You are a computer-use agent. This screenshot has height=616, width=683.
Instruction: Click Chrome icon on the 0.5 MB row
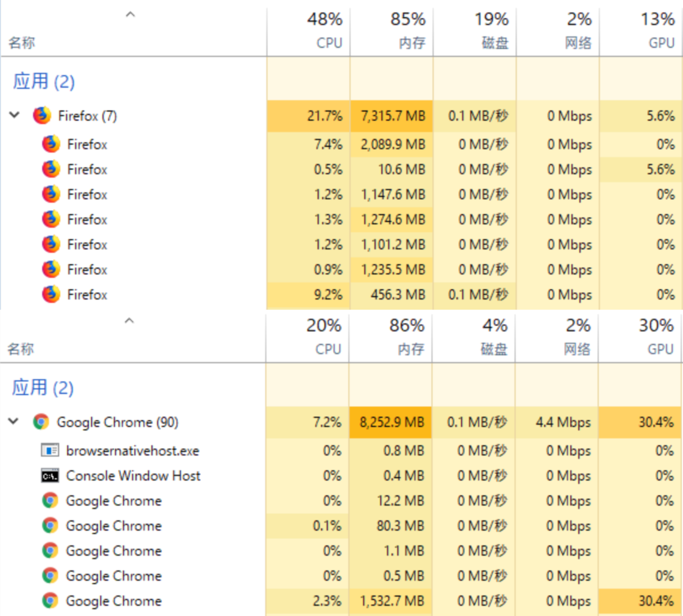coord(50,576)
